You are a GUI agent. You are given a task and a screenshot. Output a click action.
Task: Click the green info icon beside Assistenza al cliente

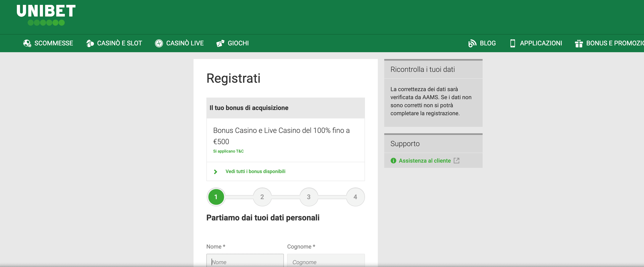[x=393, y=160]
